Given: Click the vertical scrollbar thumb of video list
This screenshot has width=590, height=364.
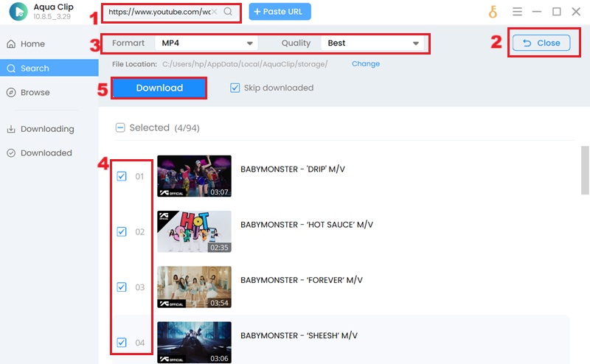Looking at the screenshot, I should pos(585,170).
